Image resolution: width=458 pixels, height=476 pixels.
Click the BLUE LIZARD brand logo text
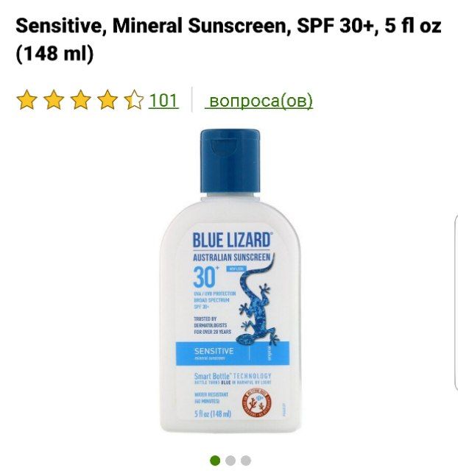(x=232, y=240)
